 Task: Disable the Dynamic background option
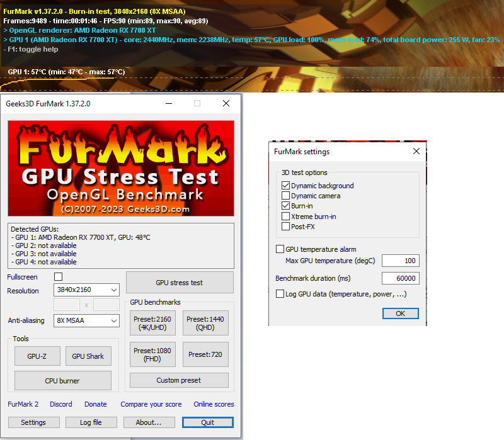[x=285, y=185]
